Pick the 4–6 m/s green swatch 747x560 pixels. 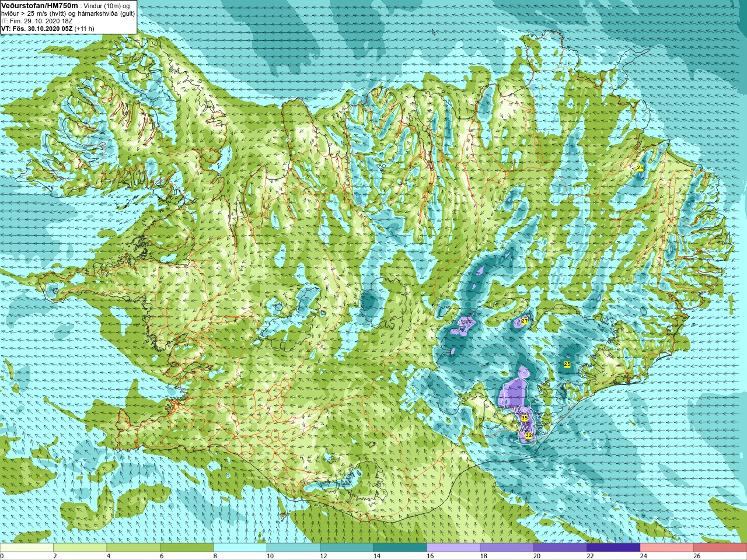[x=133, y=548]
